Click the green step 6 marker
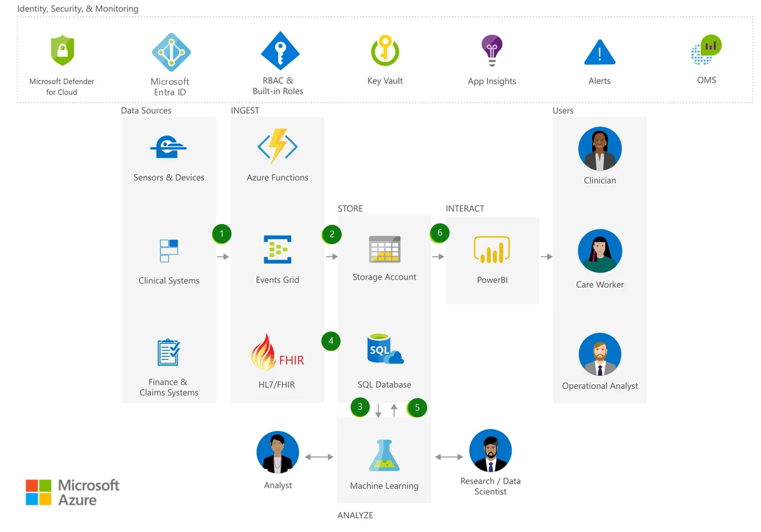This screenshot has height=532, width=761. click(x=439, y=233)
